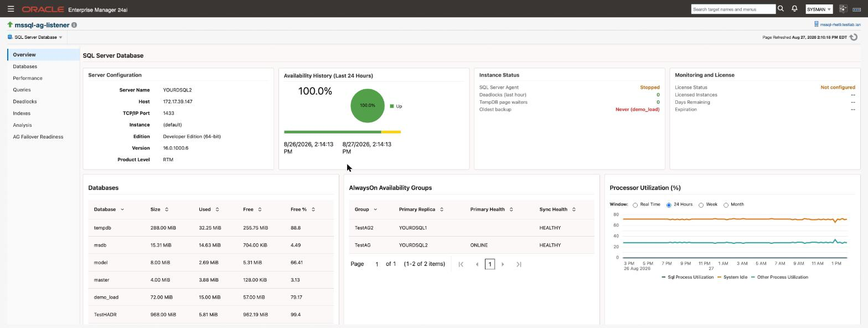The width and height of the screenshot is (868, 328).
Task: Open the Performance section
Action: tap(28, 78)
